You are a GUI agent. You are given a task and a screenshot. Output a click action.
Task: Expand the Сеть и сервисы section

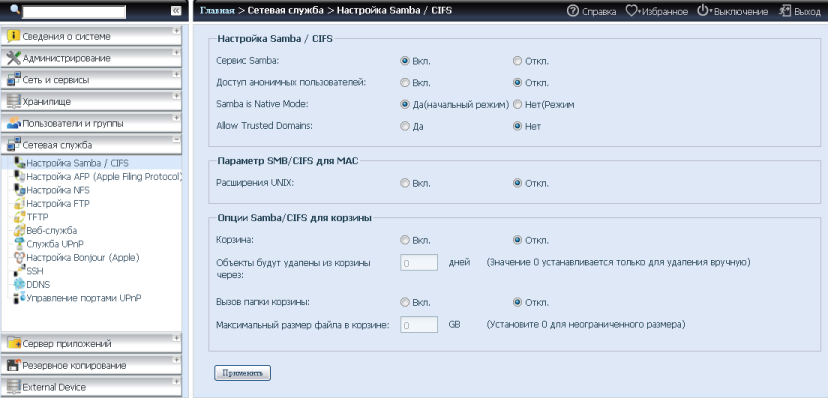[176, 74]
